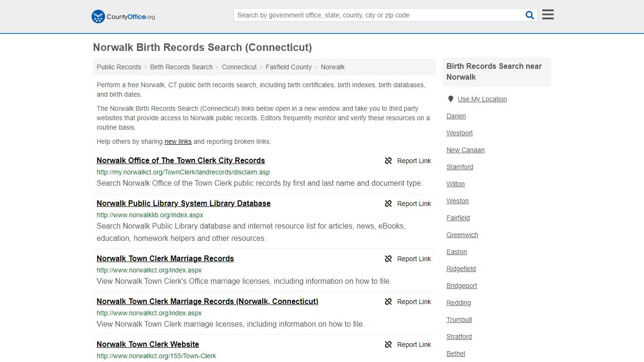Select Ridgefield in nearby list
Image resolution: width=644 pixels, height=362 pixels.
[461, 269]
